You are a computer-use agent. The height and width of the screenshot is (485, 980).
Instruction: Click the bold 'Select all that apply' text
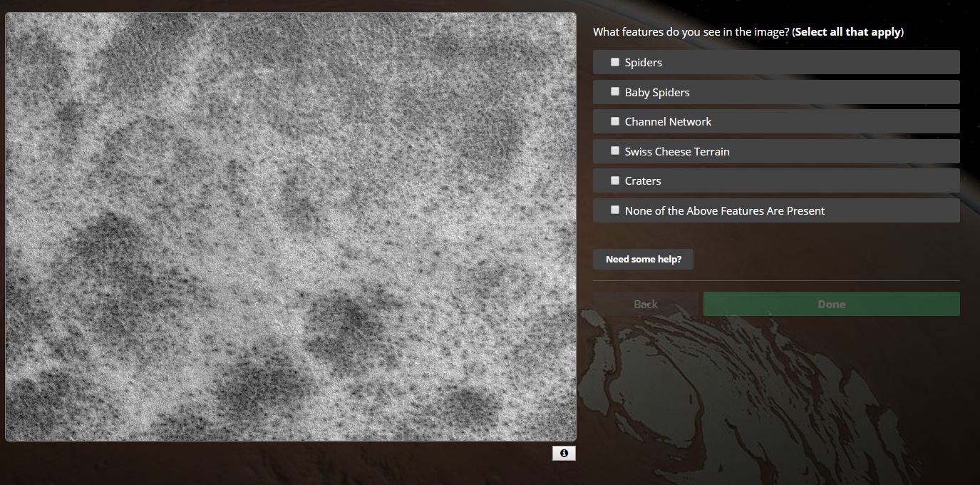847,32
